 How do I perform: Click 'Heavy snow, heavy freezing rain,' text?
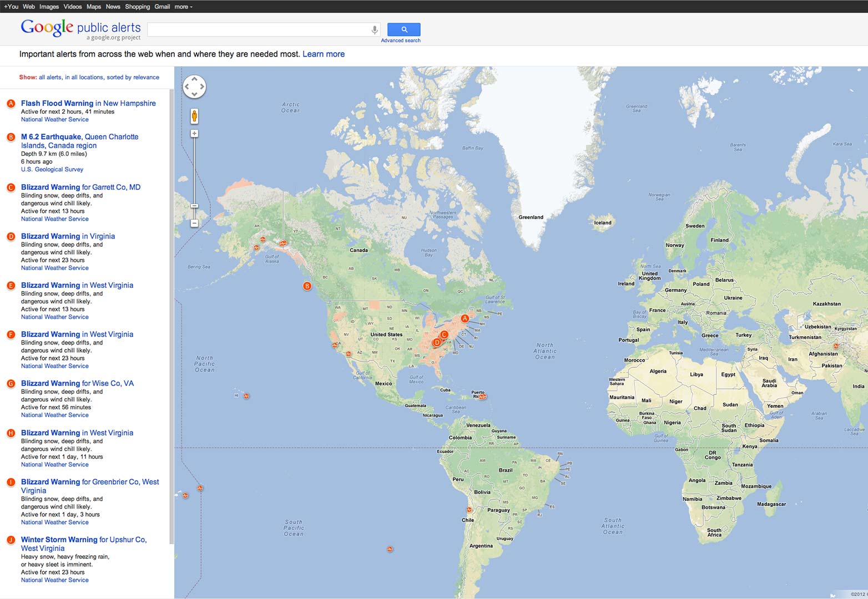pyautogui.click(x=65, y=556)
